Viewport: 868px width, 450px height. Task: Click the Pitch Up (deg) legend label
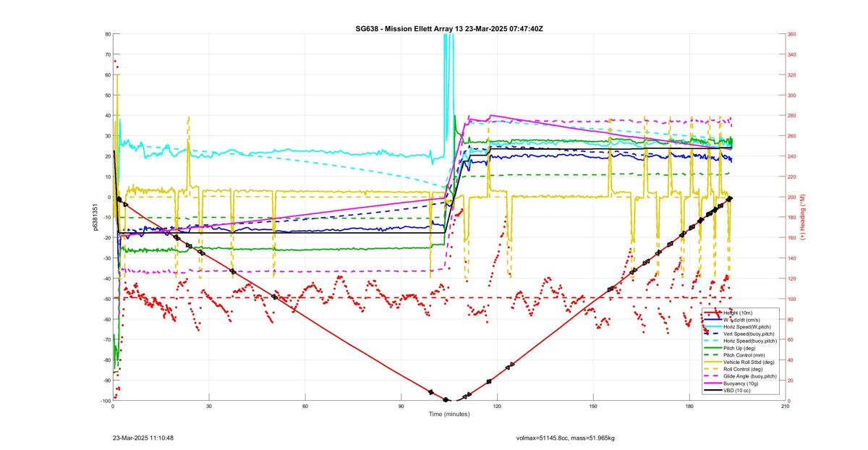click(x=739, y=348)
